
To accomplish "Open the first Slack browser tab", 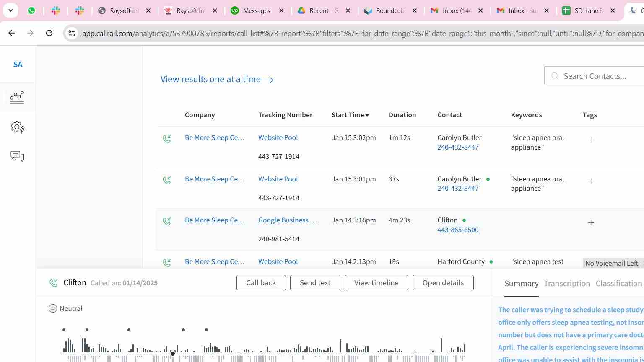I will pyautogui.click(x=55, y=10).
